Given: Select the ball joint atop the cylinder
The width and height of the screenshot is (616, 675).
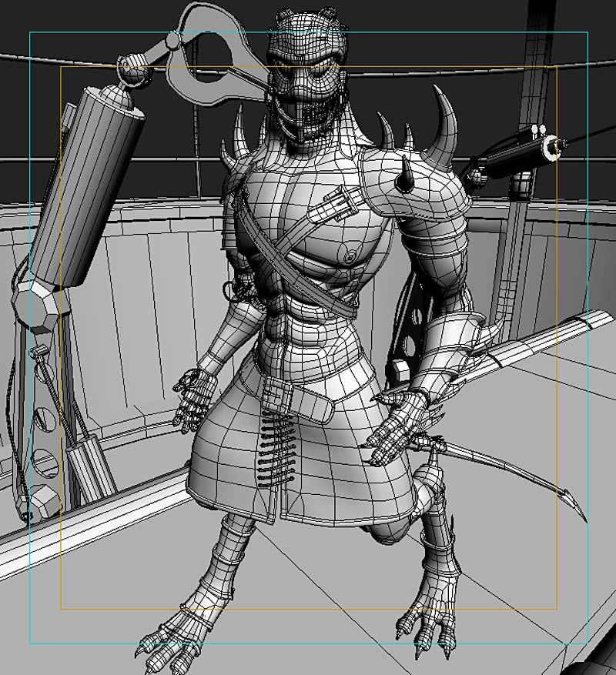Looking at the screenshot, I should tap(131, 72).
